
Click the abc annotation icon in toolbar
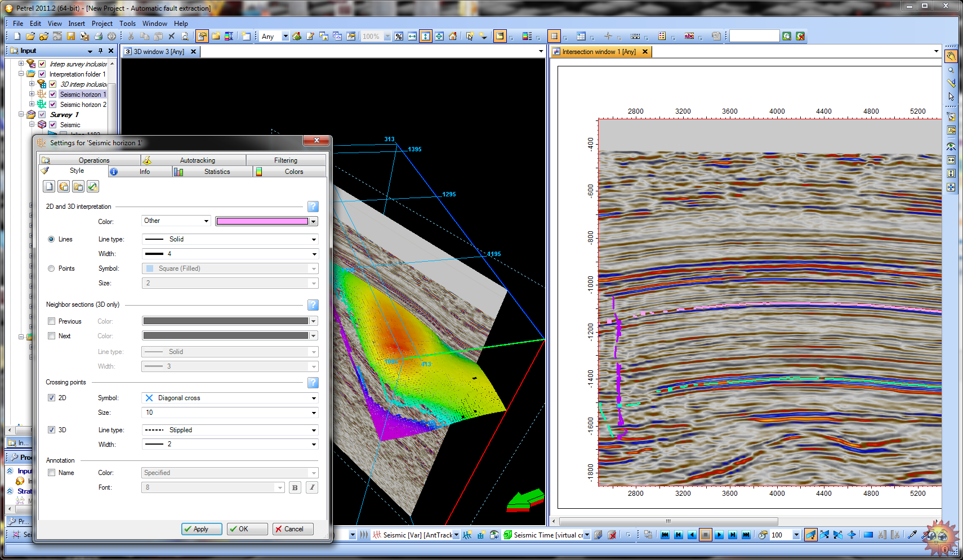pos(689,36)
